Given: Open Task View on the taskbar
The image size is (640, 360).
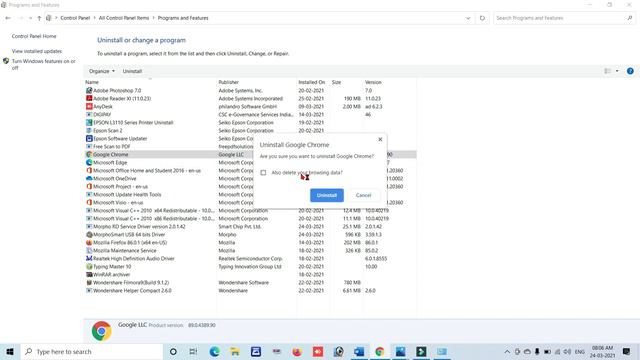Looking at the screenshot, I should point(193,351).
